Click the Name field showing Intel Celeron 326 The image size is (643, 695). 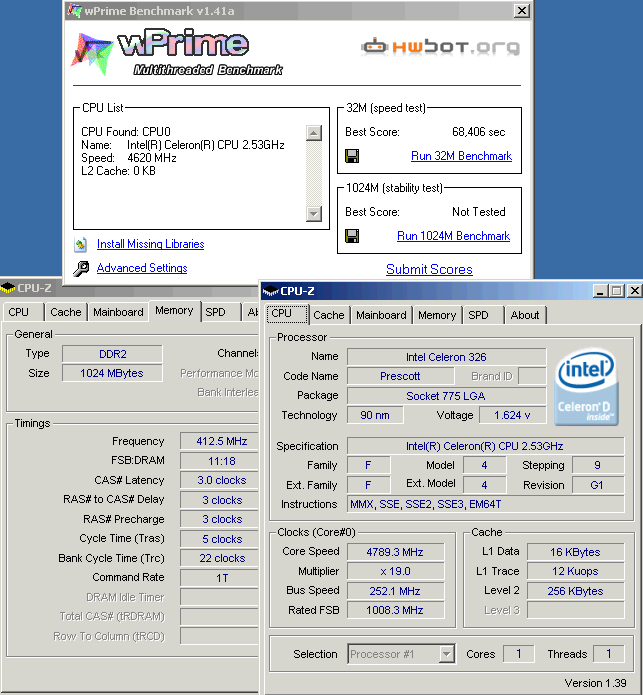tap(446, 357)
